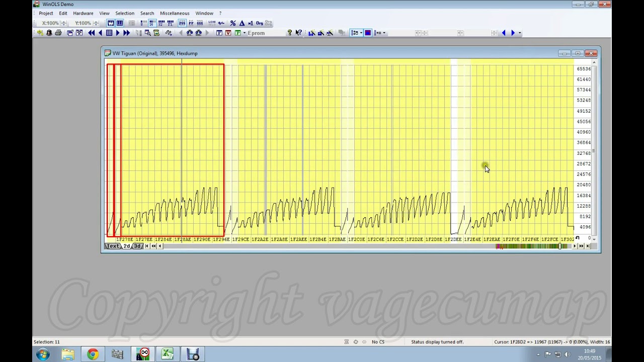Open the Project menu
This screenshot has width=644, height=362.
point(46,13)
